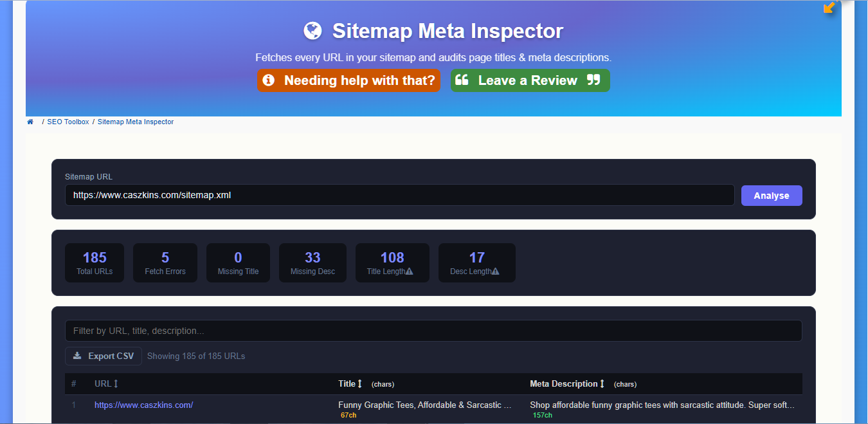Click the globe icon beside the page title
The image size is (868, 424).
click(312, 31)
